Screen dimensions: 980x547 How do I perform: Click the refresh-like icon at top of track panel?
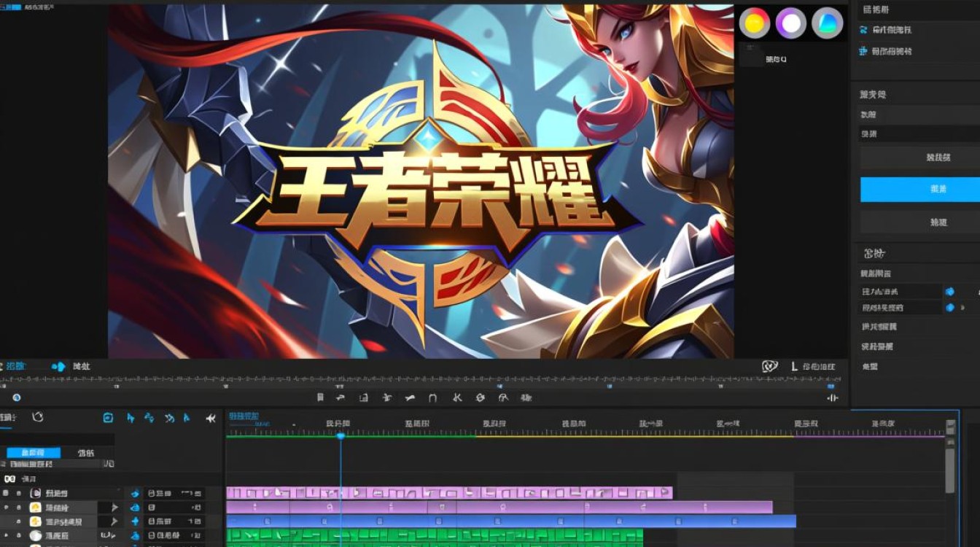38,416
